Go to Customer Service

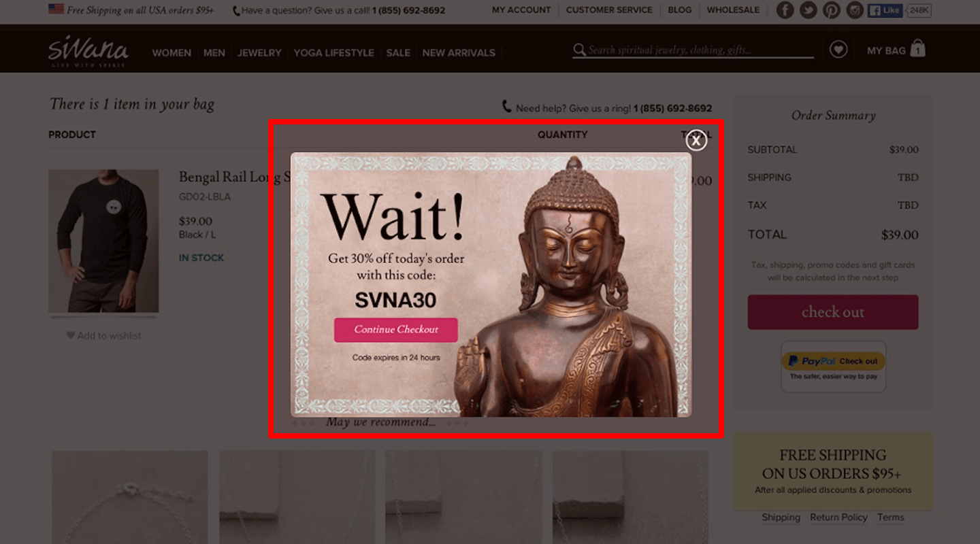pos(609,10)
